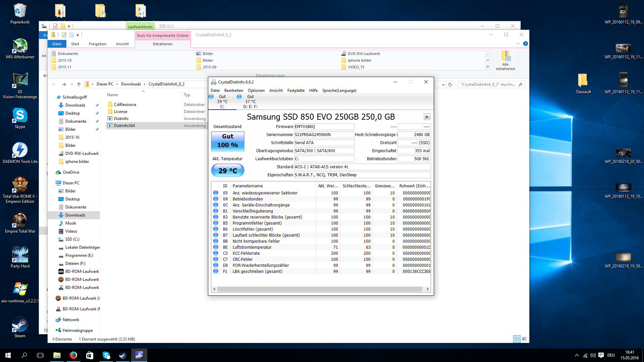Open the Sprache(Language) menu

339,90
